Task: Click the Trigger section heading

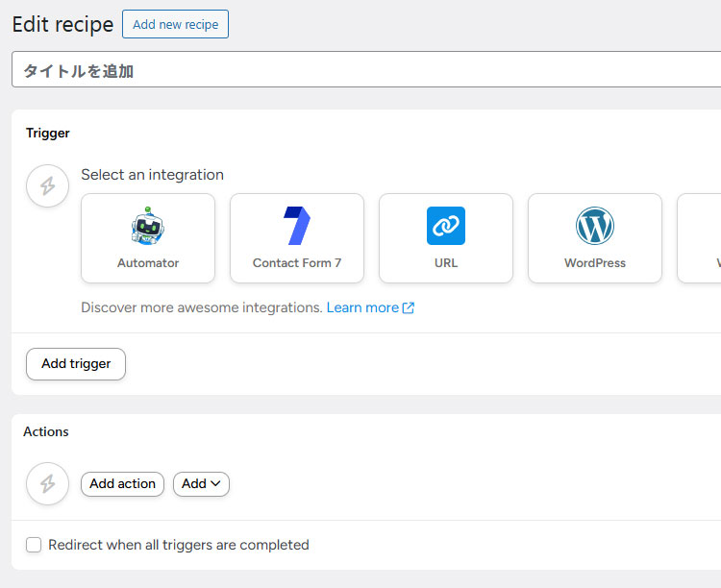Action: point(48,134)
